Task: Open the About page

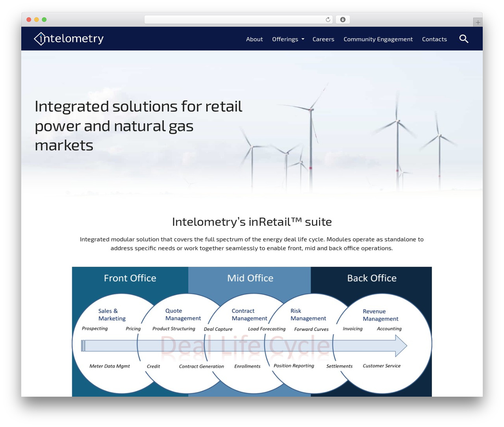Action: [254, 39]
